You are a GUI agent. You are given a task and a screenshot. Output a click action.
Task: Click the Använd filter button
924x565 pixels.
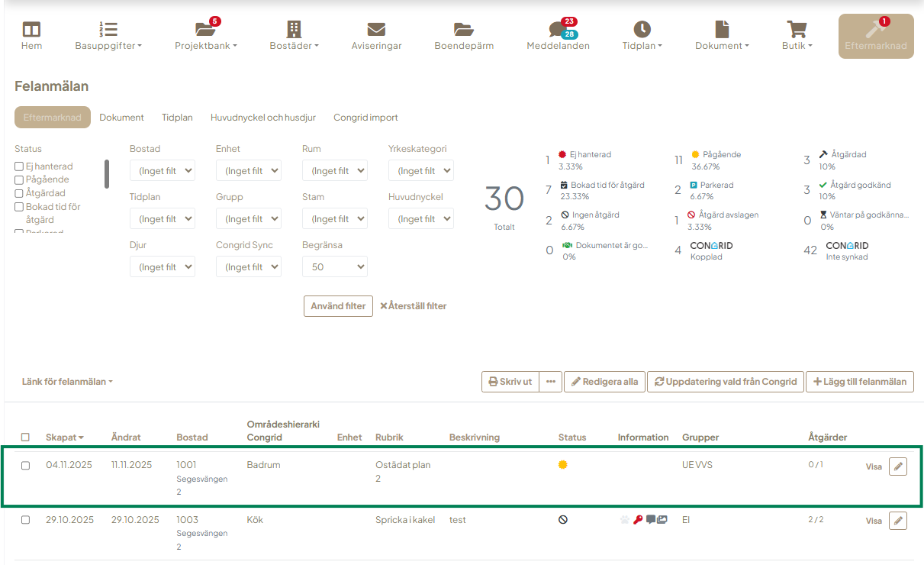338,306
